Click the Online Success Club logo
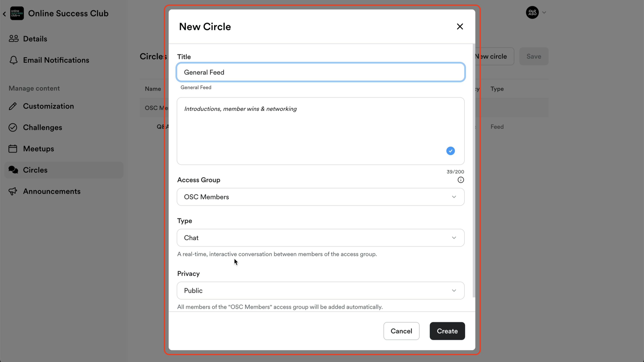Image resolution: width=644 pixels, height=362 pixels. pyautogui.click(x=17, y=13)
